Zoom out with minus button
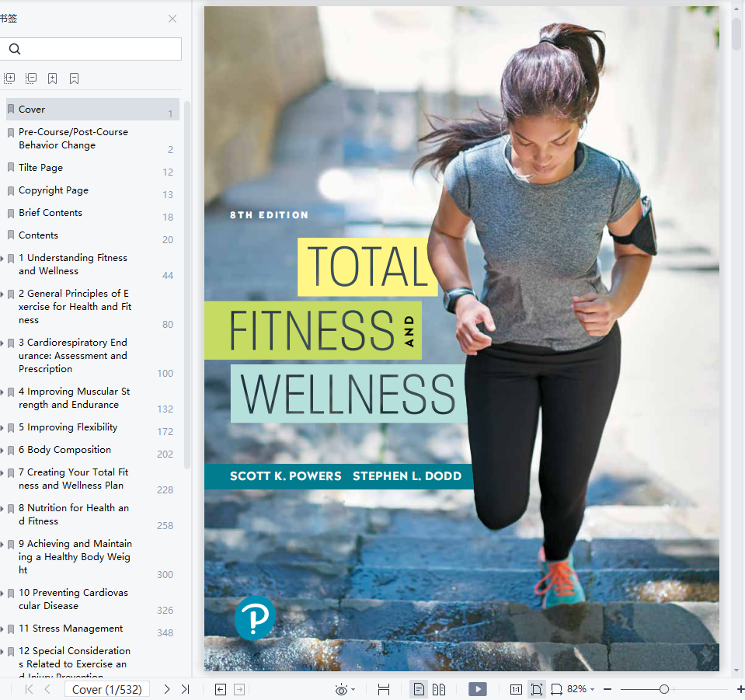745x700 pixels. [x=607, y=689]
